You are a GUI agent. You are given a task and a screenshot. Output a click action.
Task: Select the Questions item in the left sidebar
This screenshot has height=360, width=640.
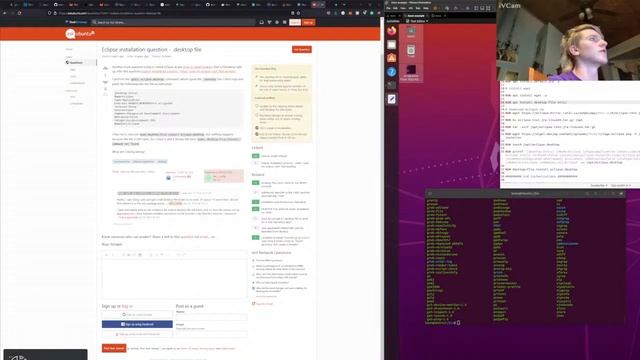click(80, 62)
